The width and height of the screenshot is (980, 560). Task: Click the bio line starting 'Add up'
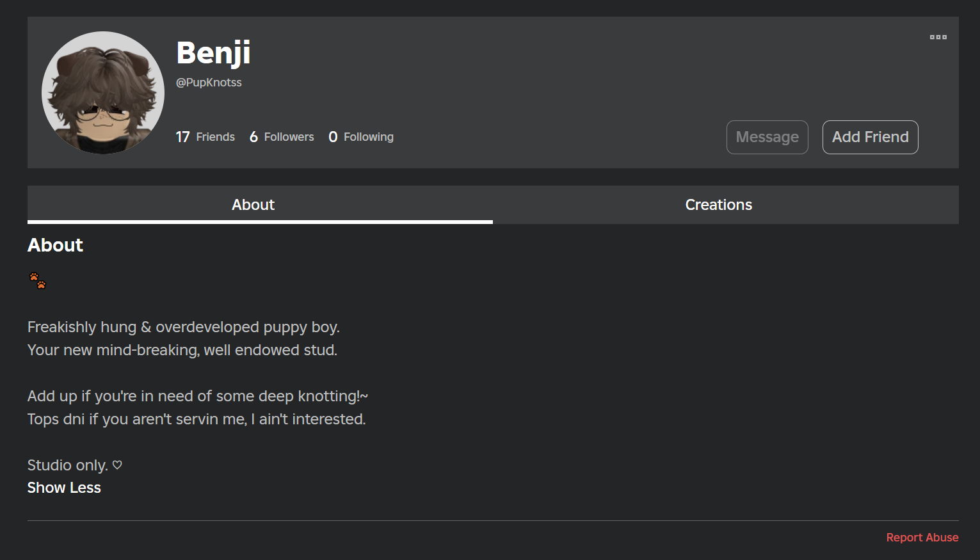(197, 396)
